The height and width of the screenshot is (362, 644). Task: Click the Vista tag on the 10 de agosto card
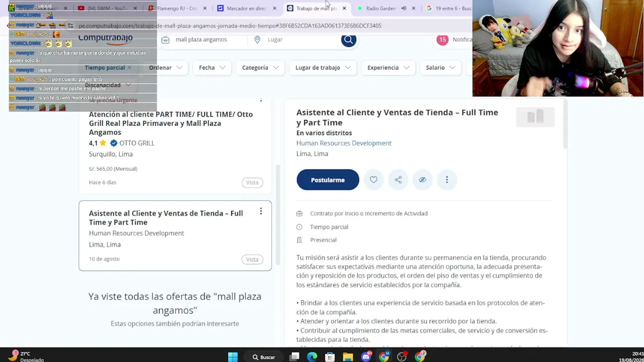pos(252,259)
